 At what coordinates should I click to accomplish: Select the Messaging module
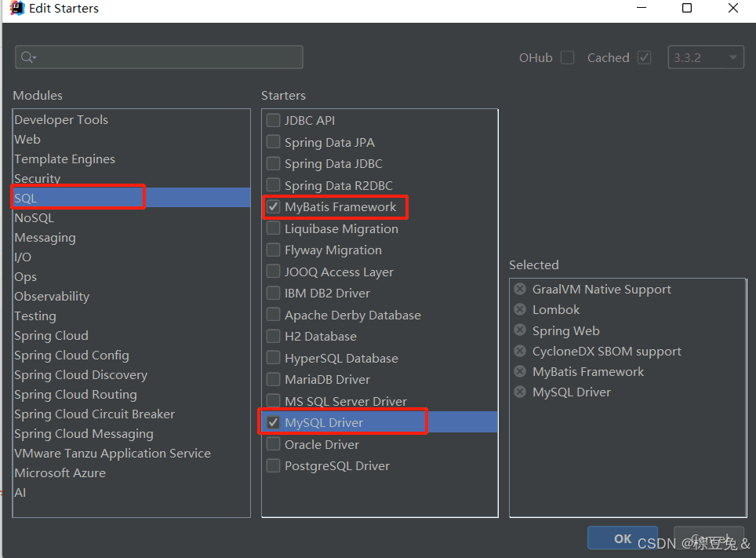pos(131,238)
